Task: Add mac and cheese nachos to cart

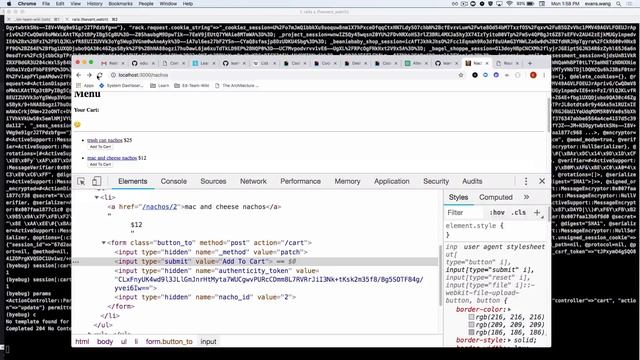Action: click(100, 164)
